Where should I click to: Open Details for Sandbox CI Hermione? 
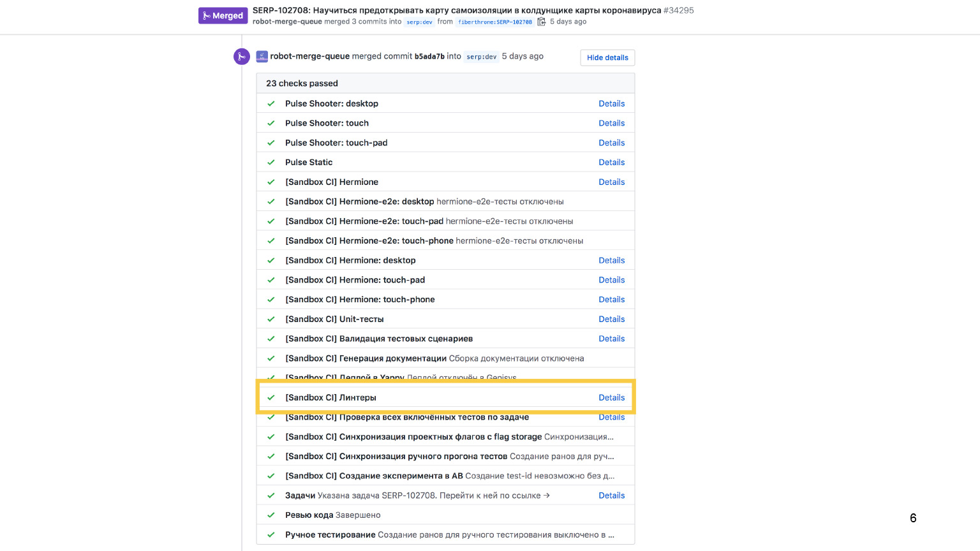[x=611, y=182]
